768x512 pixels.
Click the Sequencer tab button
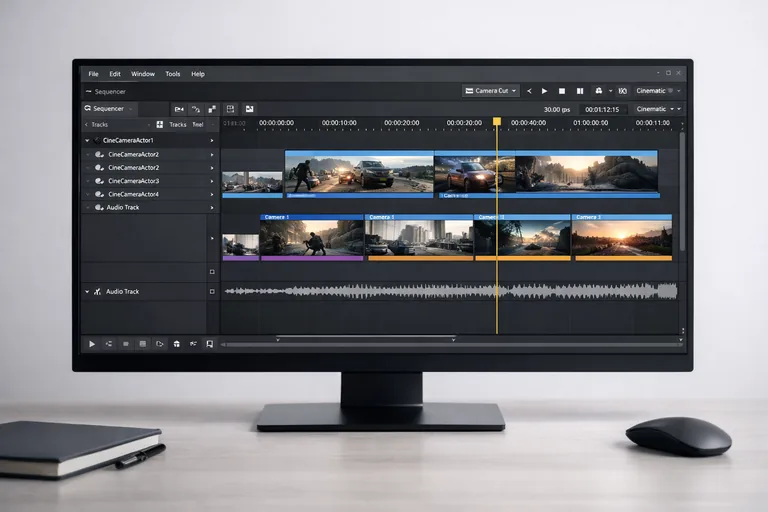click(x=106, y=109)
